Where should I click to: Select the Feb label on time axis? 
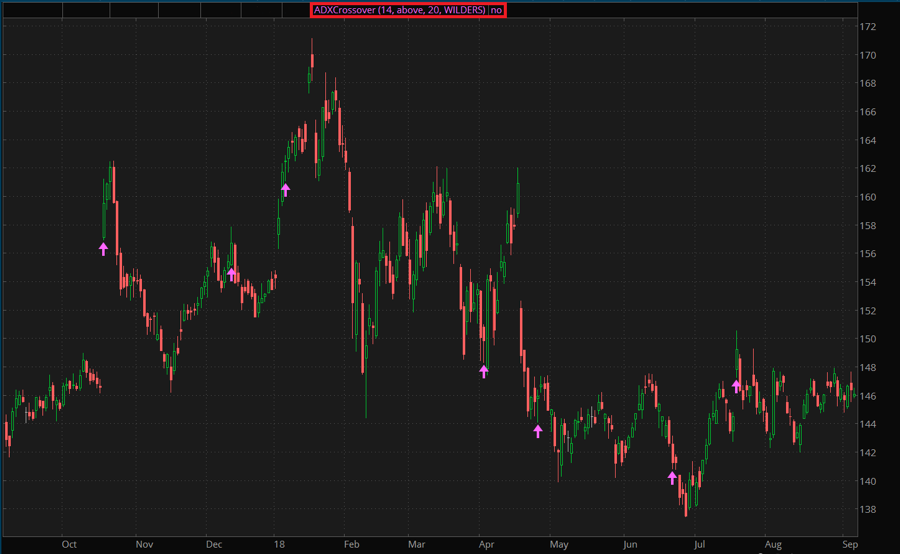pos(350,545)
